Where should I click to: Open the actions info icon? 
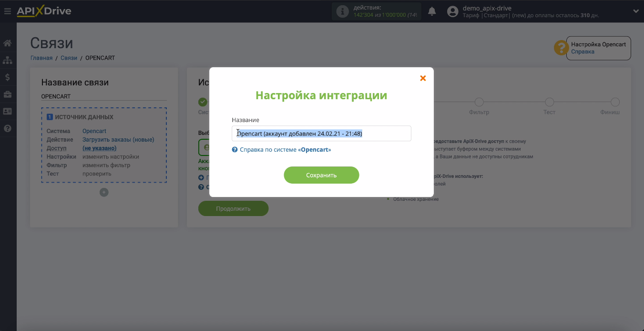(342, 11)
